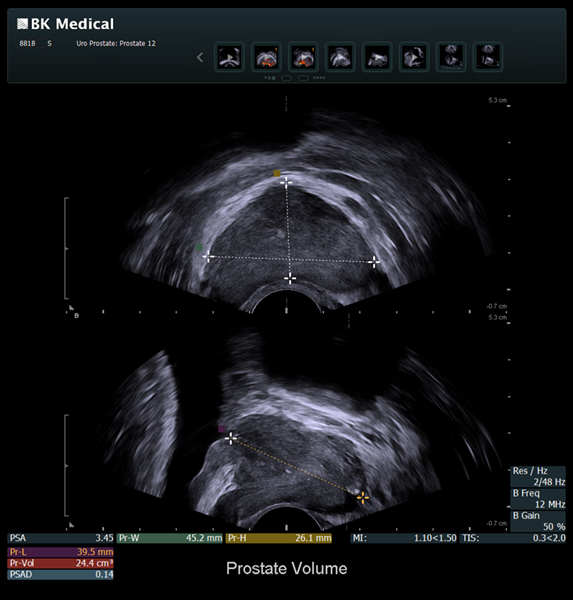Select the fifth clip thumbnail in the strip
This screenshot has height=600, width=573.
point(377,57)
